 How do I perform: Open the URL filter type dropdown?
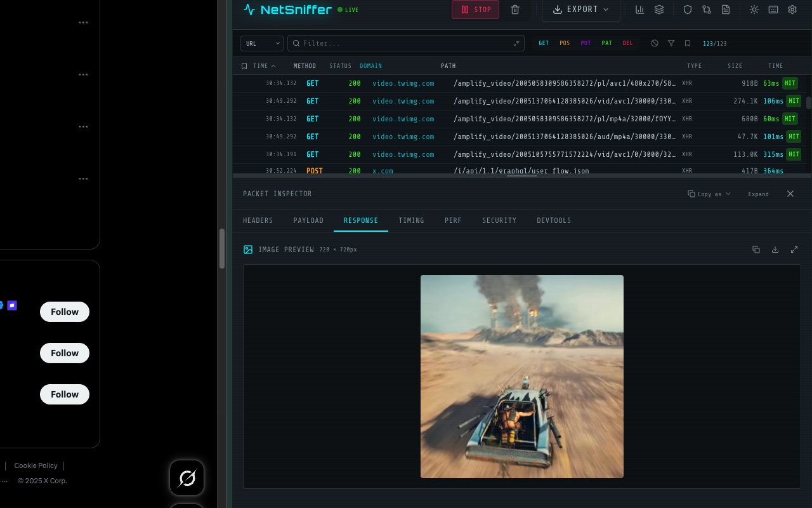262,43
